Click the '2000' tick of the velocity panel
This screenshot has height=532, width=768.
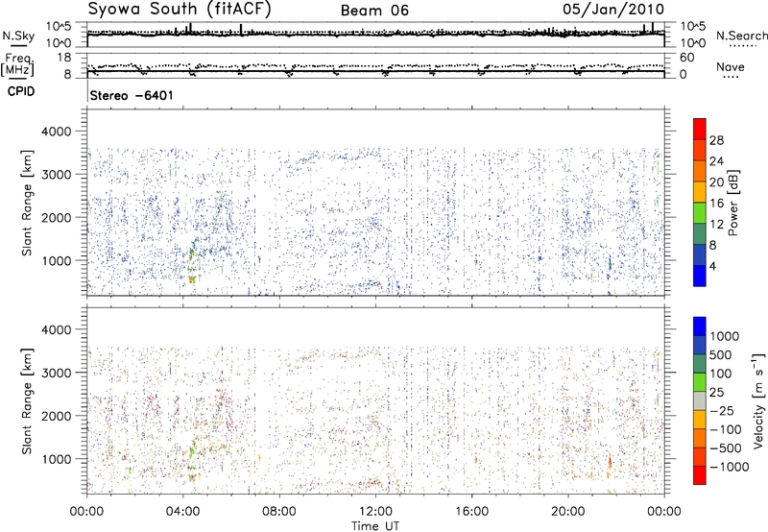tap(57, 416)
